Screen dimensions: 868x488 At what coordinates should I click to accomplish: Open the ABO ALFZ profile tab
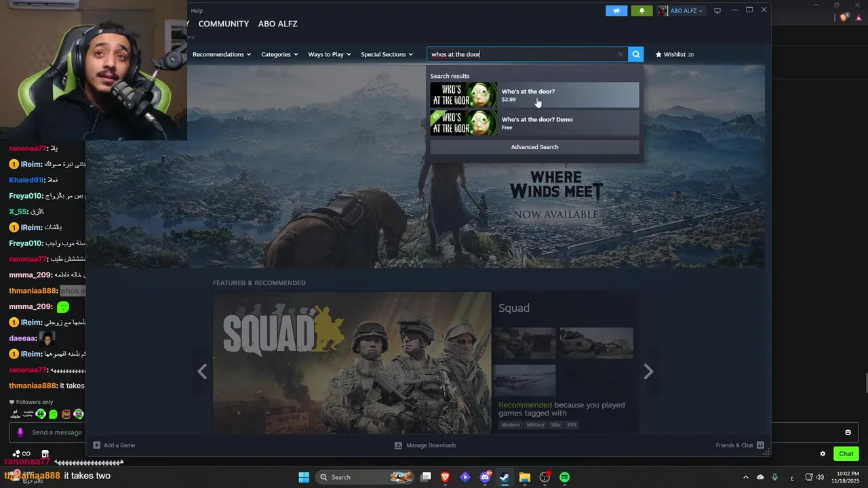click(277, 24)
